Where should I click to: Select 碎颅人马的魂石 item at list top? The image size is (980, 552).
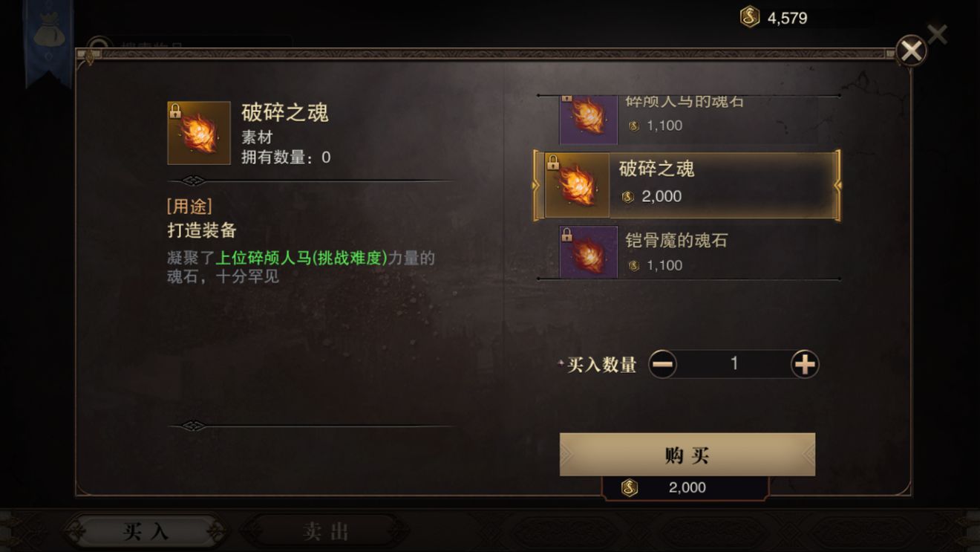(689, 119)
